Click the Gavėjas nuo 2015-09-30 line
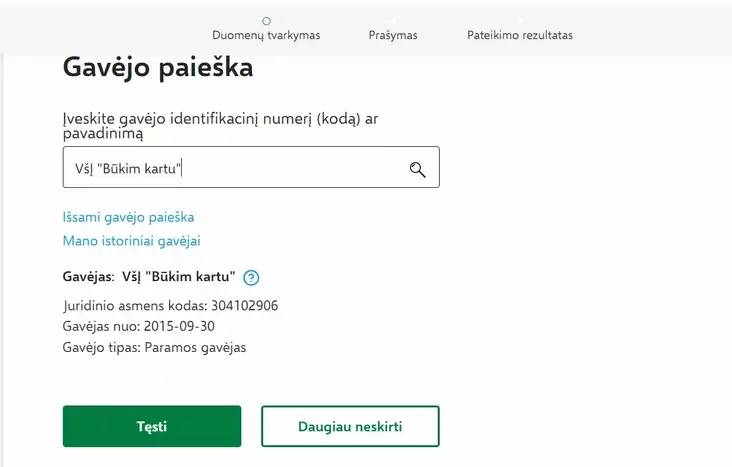Image resolution: width=732 pixels, height=467 pixels. 139,326
